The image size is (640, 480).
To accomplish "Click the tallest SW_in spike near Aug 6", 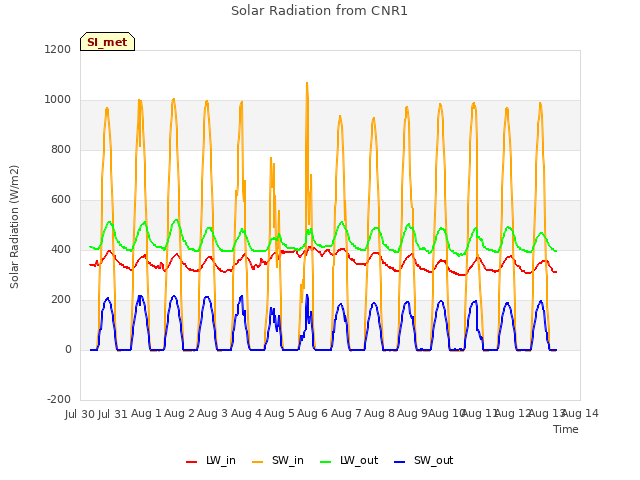I will coord(307,83).
